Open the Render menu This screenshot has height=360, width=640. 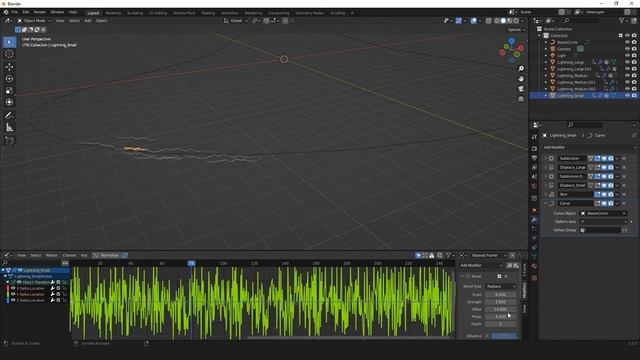40,12
